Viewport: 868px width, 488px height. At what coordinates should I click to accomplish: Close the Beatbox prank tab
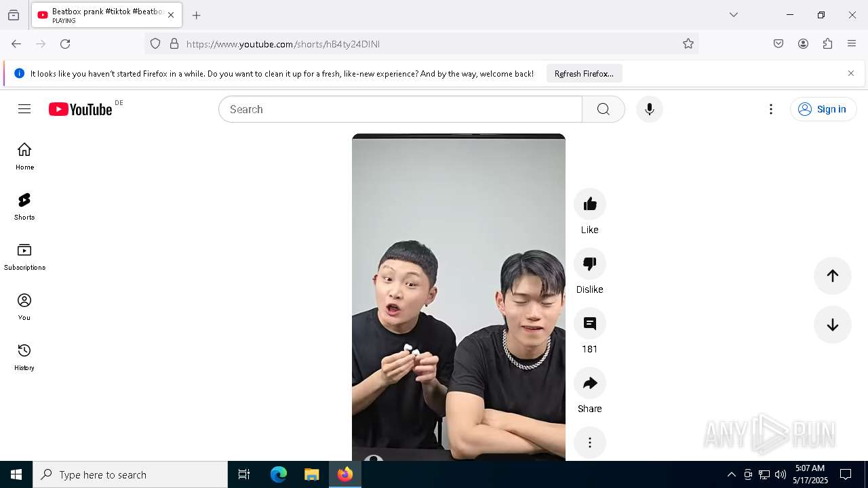pyautogui.click(x=171, y=15)
